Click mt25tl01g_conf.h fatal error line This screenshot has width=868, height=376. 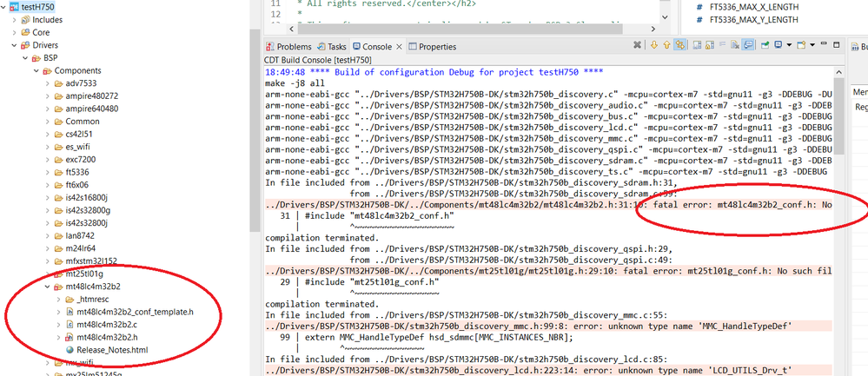(x=548, y=271)
